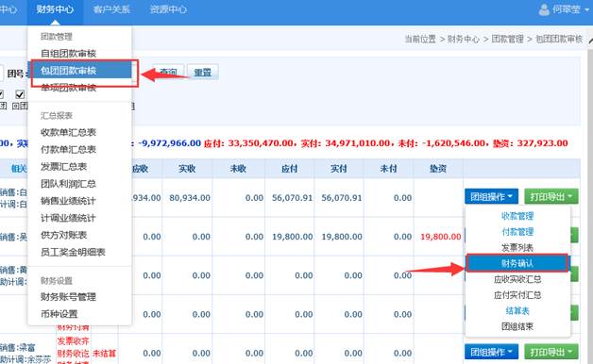The height and width of the screenshot is (364, 593).
Task: Click the summary total 垫资: 327,923.00
Action: tap(531, 143)
